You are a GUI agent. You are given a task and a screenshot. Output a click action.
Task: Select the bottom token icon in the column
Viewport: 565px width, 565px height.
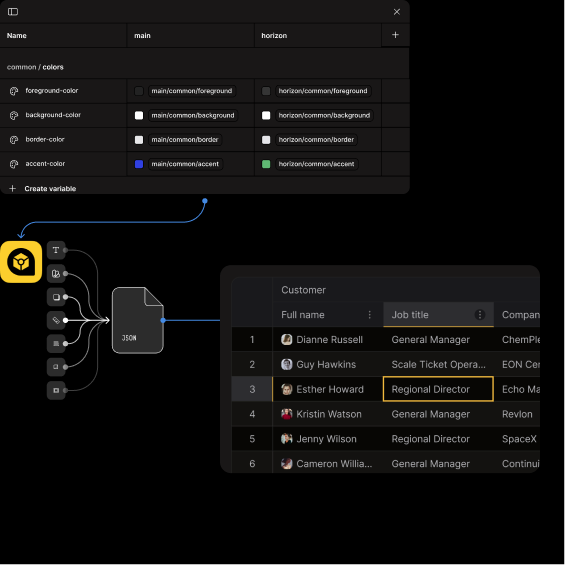coord(56,390)
